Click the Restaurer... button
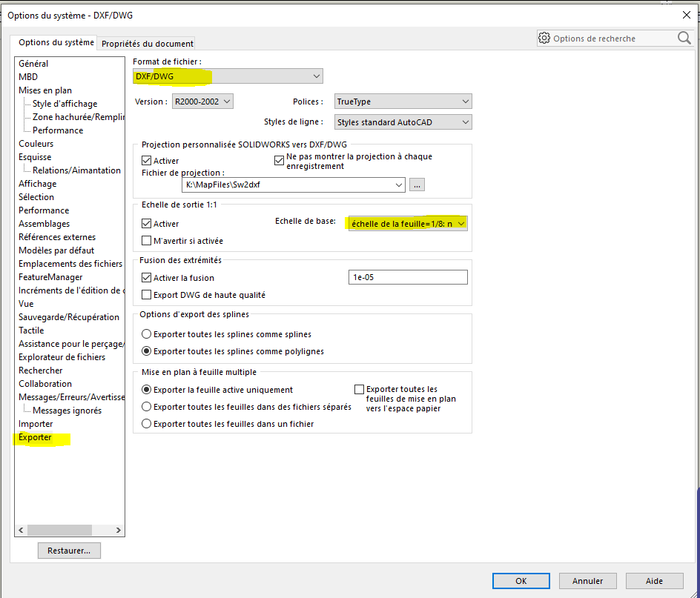Screen dimensions: 700x598 pyautogui.click(x=69, y=551)
